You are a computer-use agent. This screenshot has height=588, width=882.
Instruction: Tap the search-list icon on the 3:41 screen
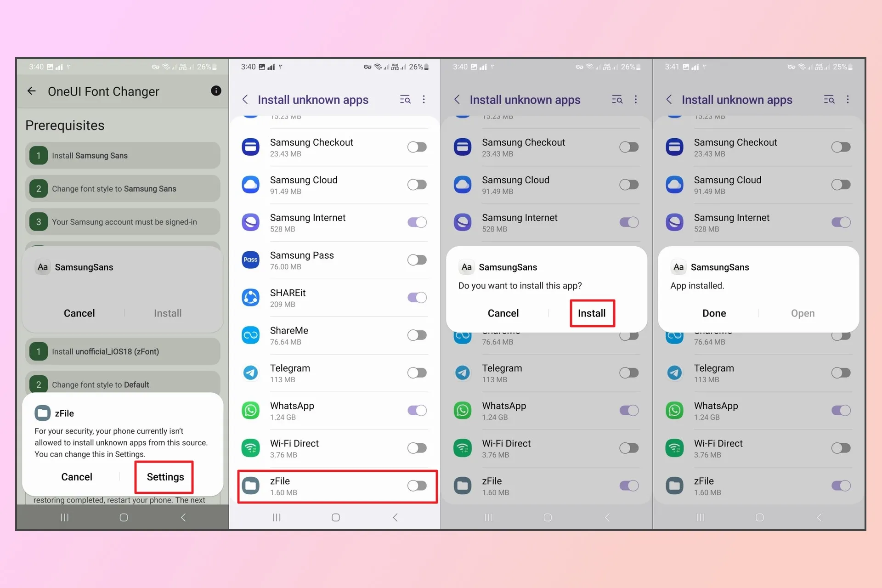[x=829, y=100]
